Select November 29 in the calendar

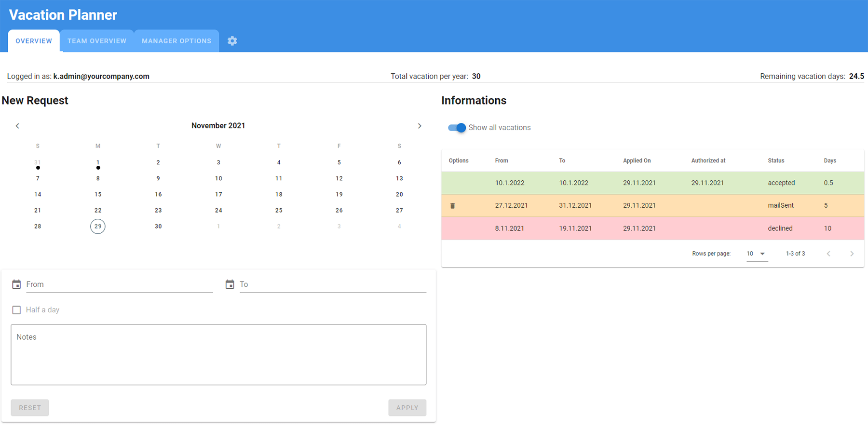pyautogui.click(x=98, y=226)
